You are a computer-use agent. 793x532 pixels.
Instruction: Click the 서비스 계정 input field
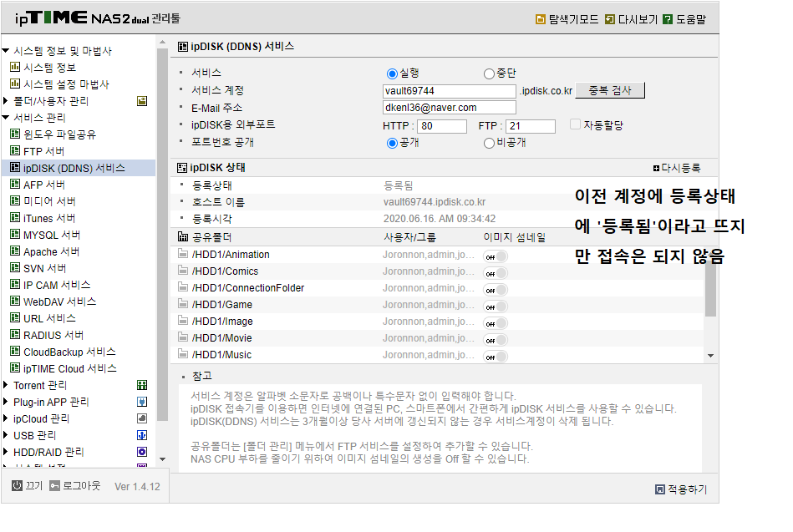[x=450, y=91]
